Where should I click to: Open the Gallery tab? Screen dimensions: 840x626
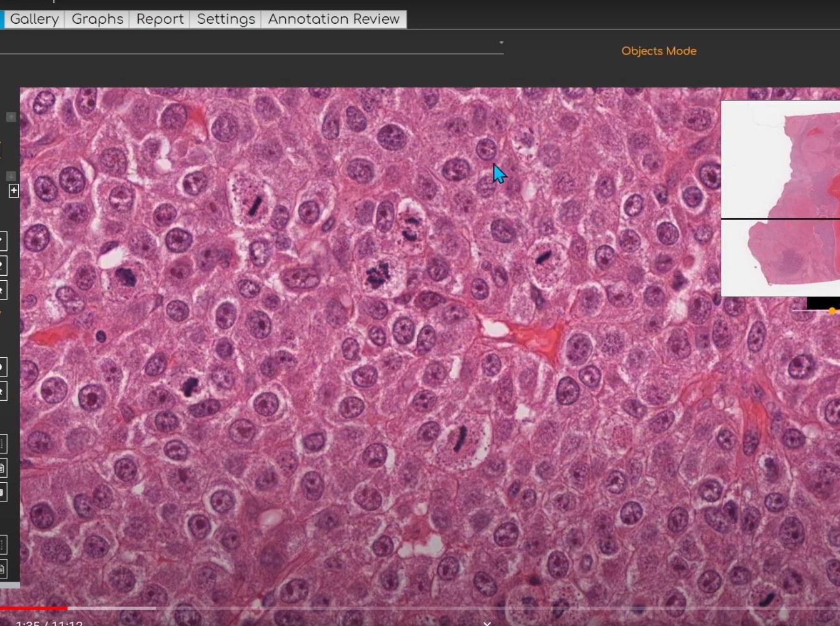point(34,19)
